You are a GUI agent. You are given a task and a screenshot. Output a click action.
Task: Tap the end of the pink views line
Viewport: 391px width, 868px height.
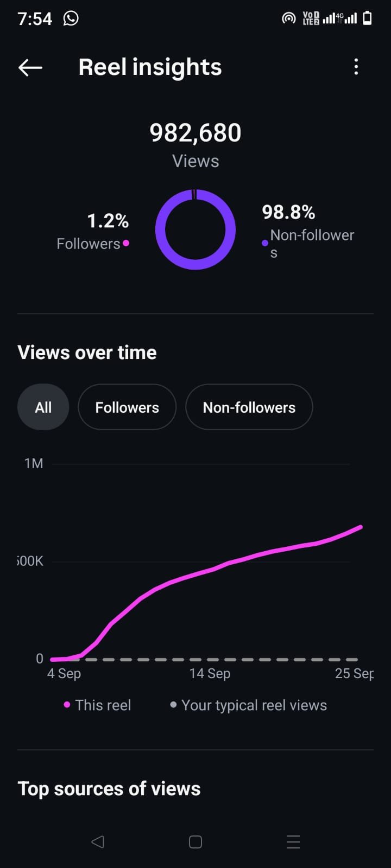pos(361,527)
